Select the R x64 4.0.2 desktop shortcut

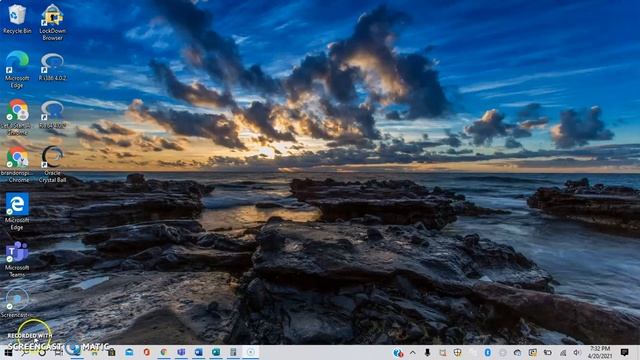click(x=52, y=115)
